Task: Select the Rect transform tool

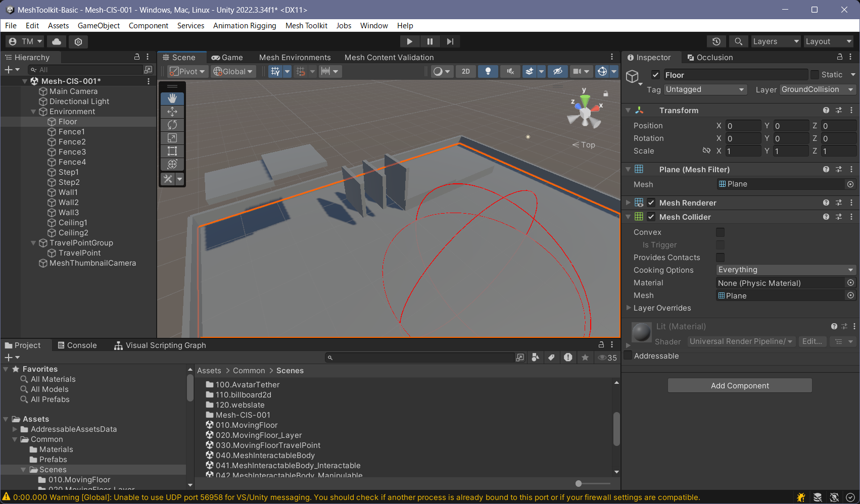Action: [x=172, y=151]
